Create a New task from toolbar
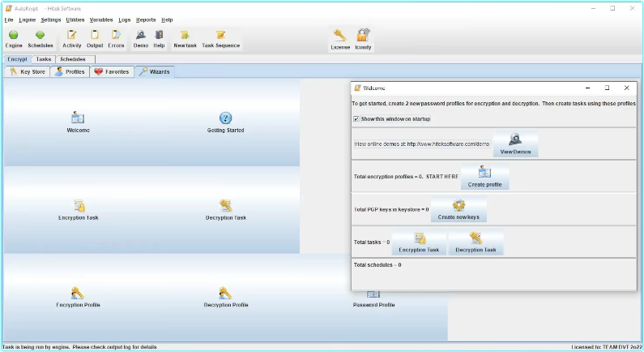This screenshot has height=352, width=644. (185, 39)
